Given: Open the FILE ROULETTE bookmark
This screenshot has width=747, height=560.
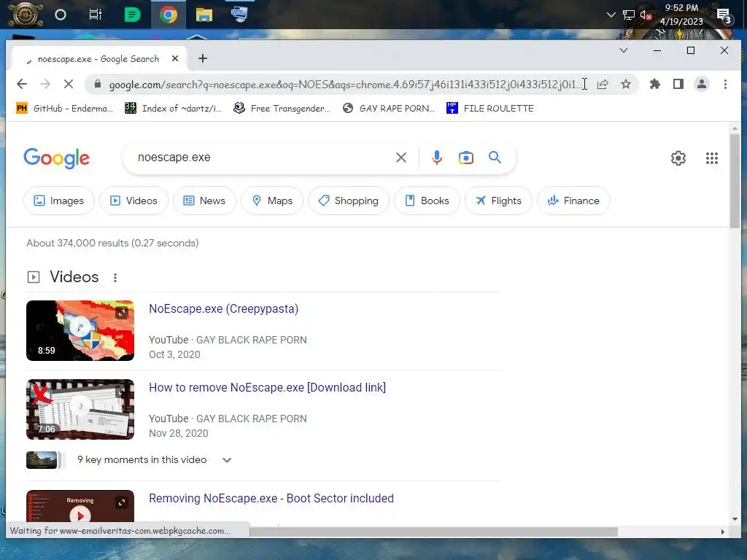Looking at the screenshot, I should pos(490,109).
